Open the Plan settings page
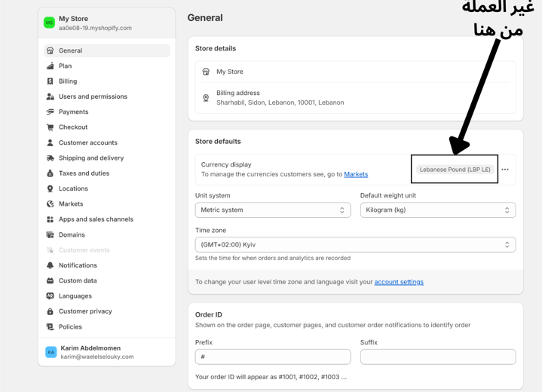Image resolution: width=542 pixels, height=392 pixels. (66, 66)
